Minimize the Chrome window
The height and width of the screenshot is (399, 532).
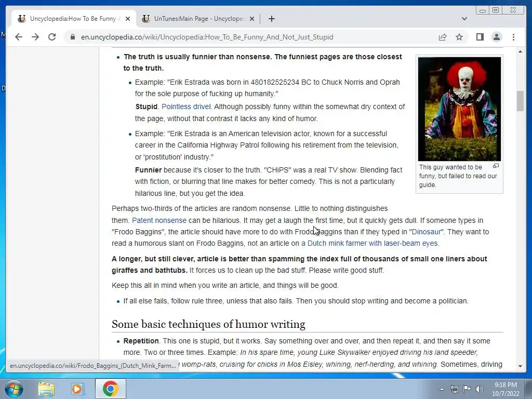click(483, 10)
